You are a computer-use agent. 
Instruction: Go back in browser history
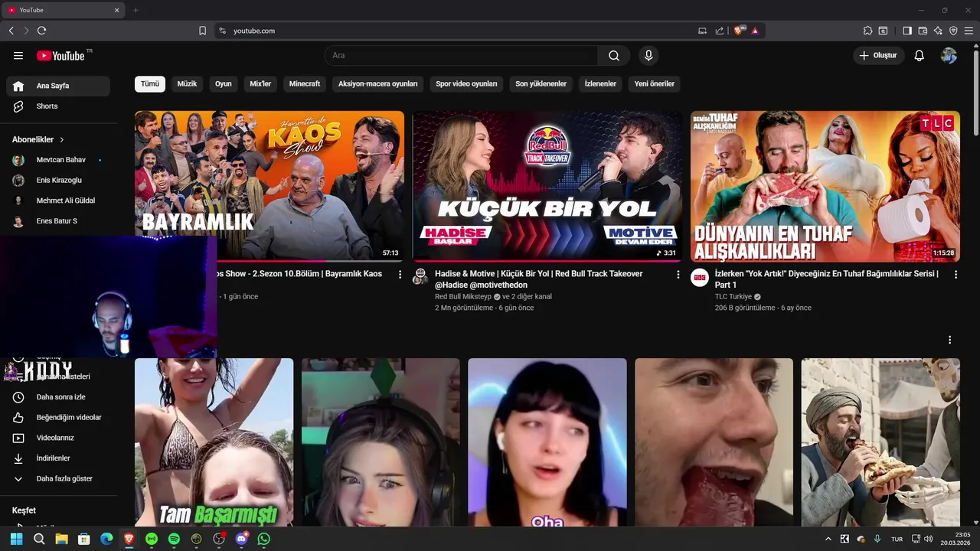coord(11,31)
